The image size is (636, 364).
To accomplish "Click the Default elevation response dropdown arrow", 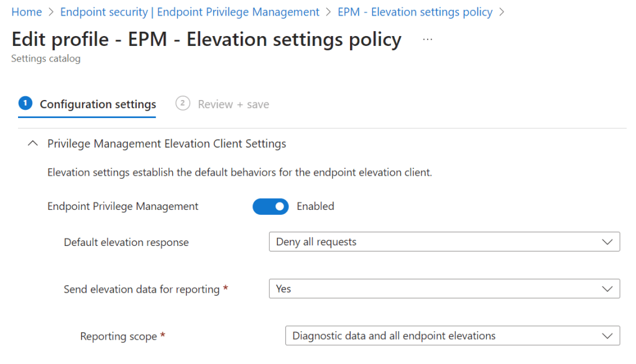I will point(607,242).
